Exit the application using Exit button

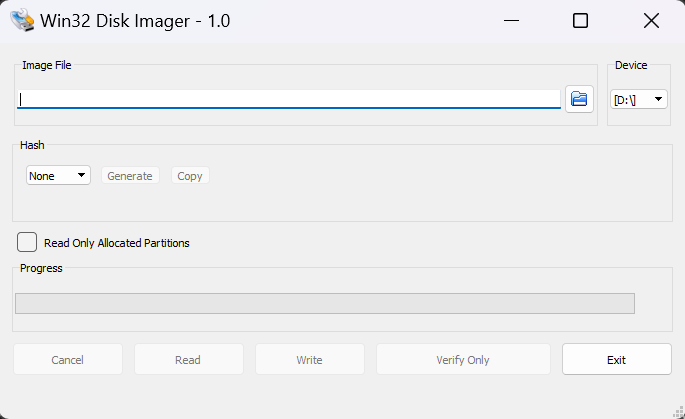click(x=616, y=359)
